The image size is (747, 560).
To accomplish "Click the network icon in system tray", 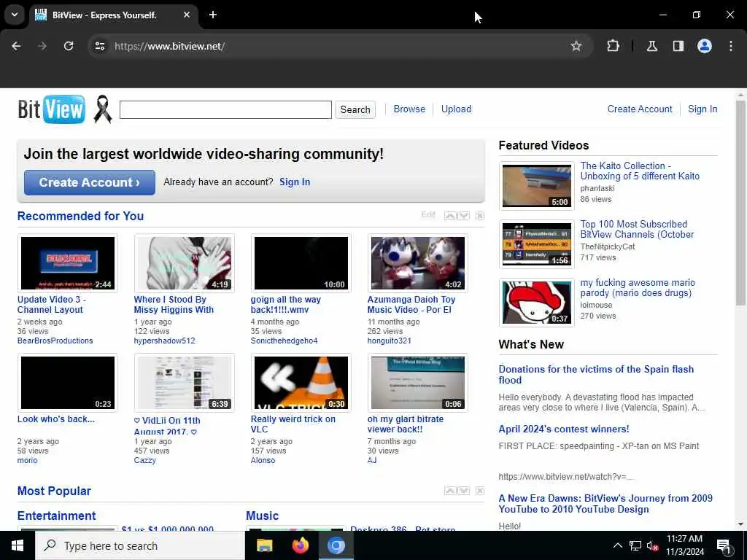I will [x=635, y=545].
